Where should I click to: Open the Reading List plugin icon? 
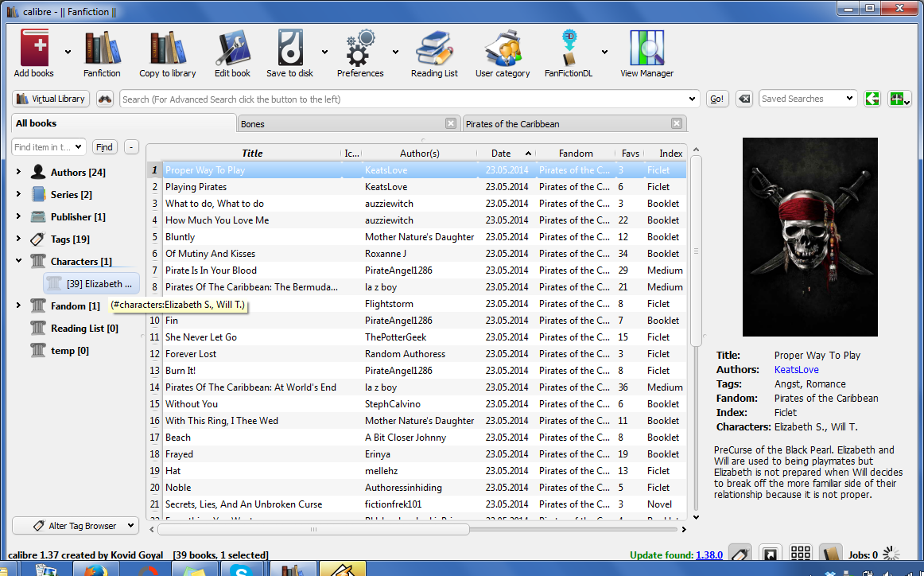434,49
